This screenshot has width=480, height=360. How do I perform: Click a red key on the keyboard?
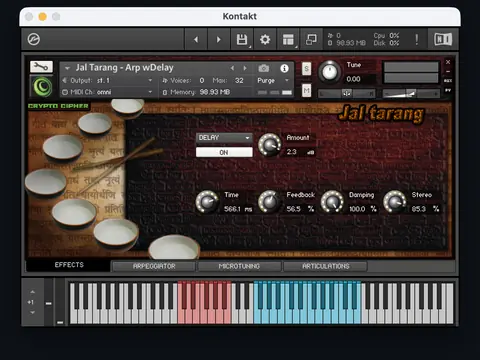[203, 317]
